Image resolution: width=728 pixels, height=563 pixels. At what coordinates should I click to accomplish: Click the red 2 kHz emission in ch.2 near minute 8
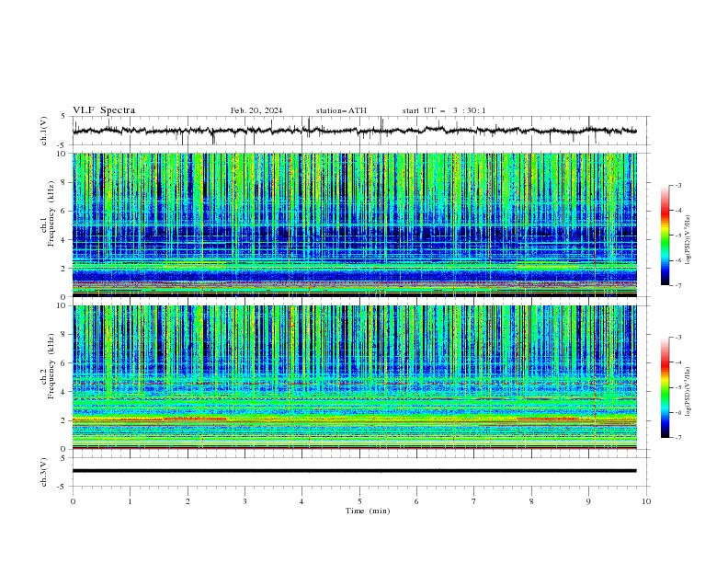click(548, 419)
